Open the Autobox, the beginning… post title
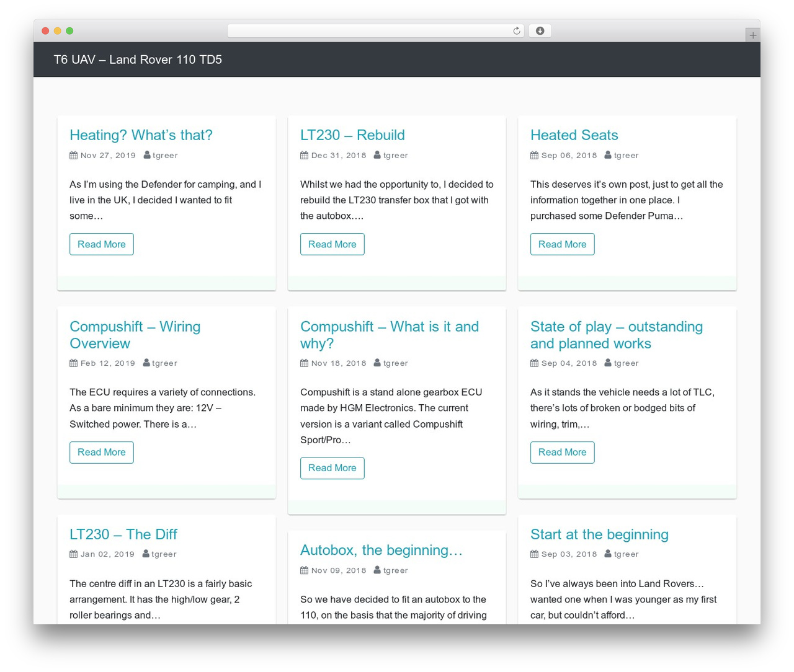 click(381, 550)
